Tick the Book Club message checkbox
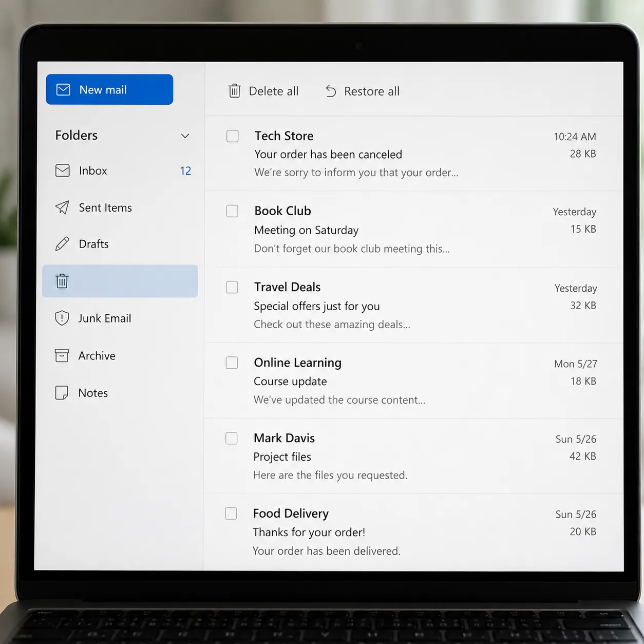 click(x=232, y=211)
